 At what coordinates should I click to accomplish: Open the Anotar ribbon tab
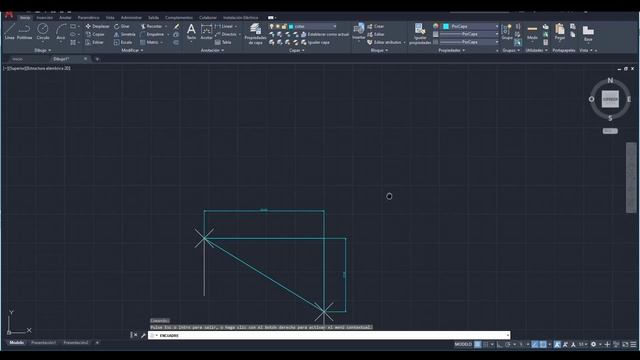pyautogui.click(x=65, y=18)
